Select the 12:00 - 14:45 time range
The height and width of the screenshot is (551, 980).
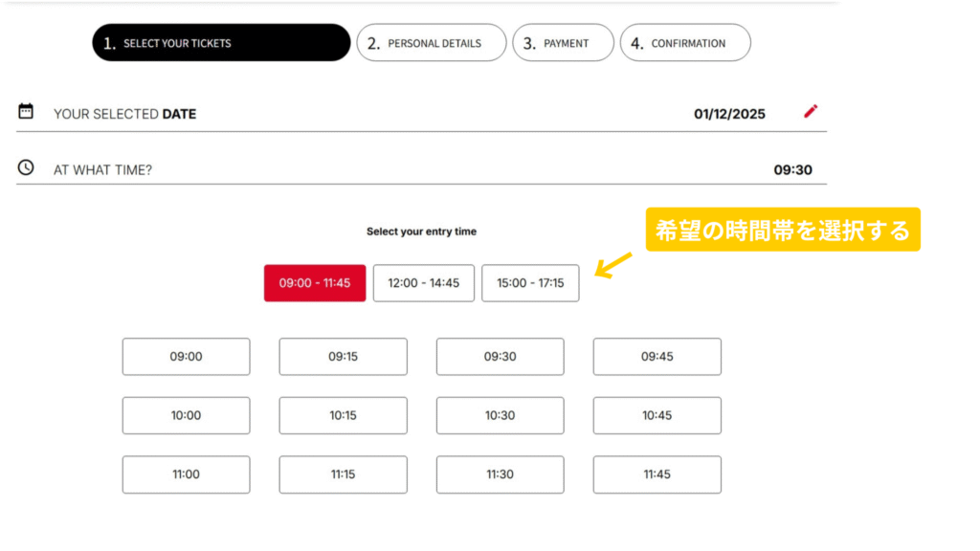point(423,283)
